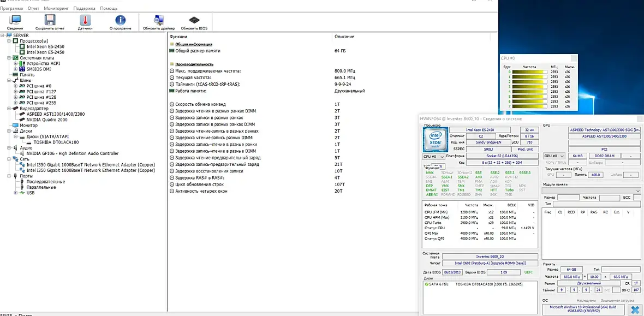Image resolution: width=644 pixels, height=316 pixels.
Task: Select ASPEED AST1300/1400/2300 tree item
Action: click(x=56, y=114)
